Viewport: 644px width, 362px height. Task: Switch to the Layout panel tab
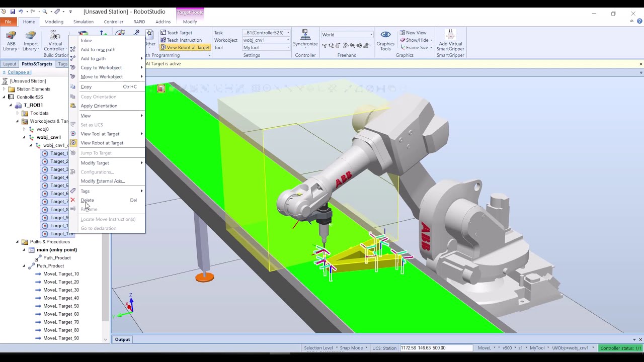click(10, 64)
